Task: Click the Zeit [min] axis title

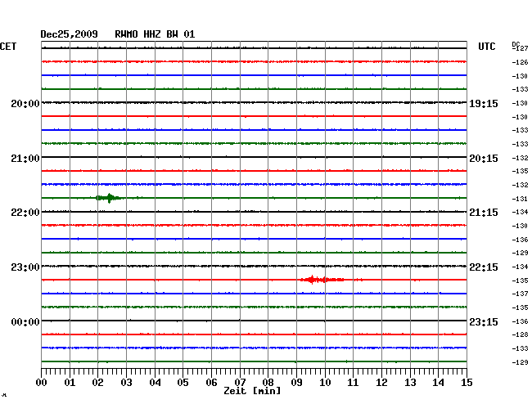Action: [252, 391]
